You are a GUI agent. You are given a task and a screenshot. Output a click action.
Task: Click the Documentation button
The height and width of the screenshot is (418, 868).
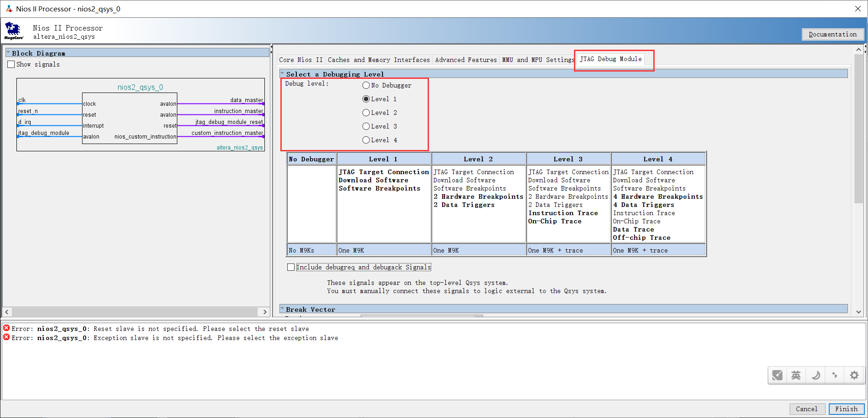click(832, 34)
